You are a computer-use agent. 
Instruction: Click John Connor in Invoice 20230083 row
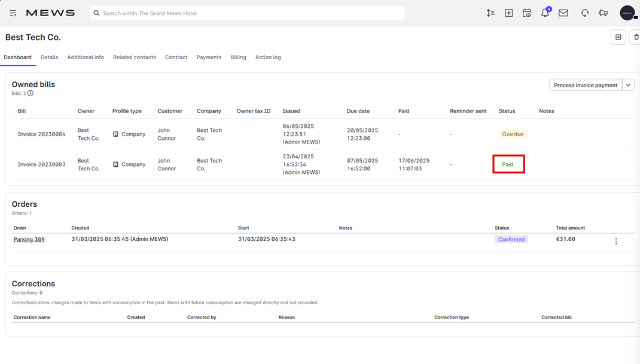point(166,164)
